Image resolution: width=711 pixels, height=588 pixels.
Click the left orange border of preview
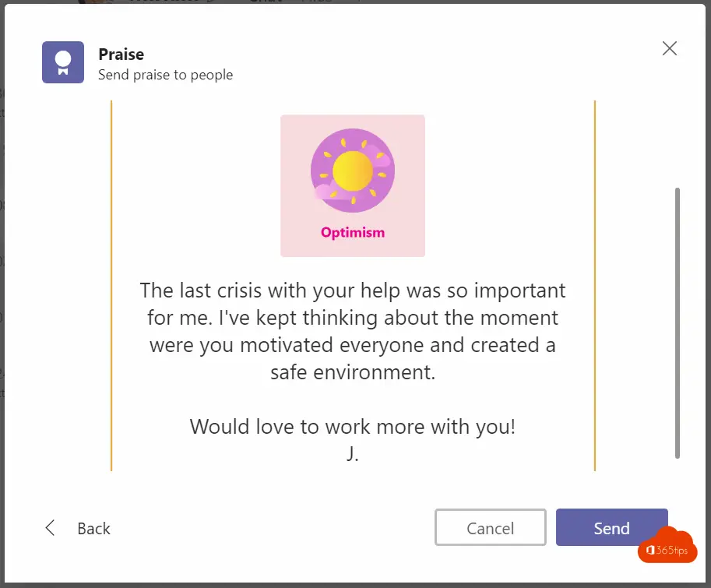(111, 286)
